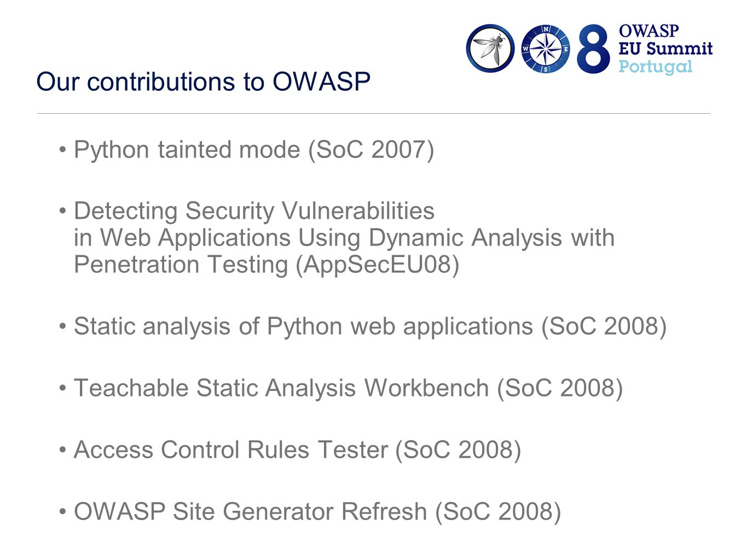Click the bullet point before OWASP Site Generator
Screen dimensions: 747x560
63,512
